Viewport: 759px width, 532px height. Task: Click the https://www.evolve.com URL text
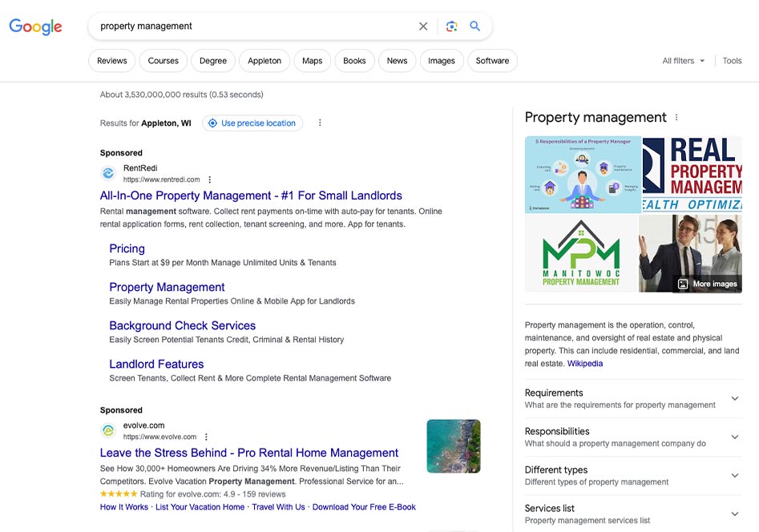pyautogui.click(x=159, y=437)
